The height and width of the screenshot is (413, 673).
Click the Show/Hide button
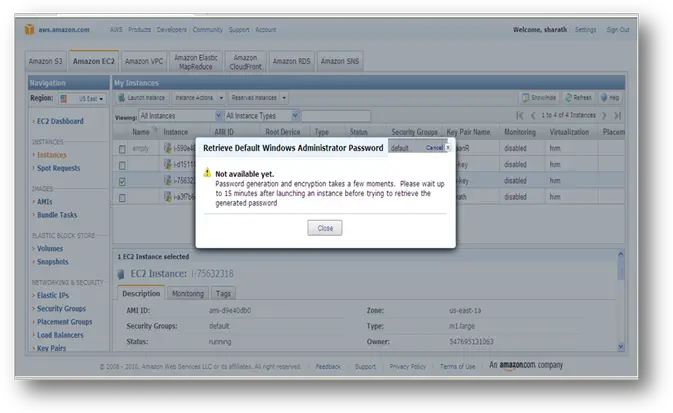pos(539,98)
